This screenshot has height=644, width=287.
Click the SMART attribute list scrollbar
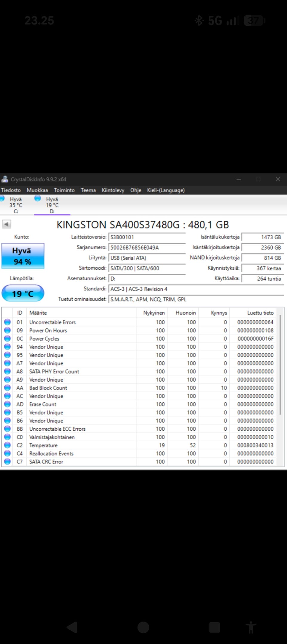tap(280, 365)
